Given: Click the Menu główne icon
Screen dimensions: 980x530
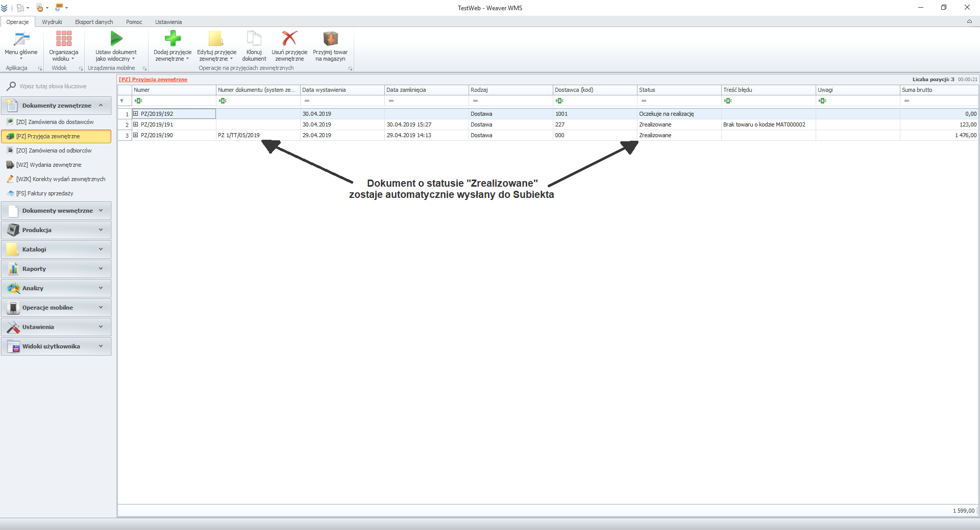Looking at the screenshot, I should coord(21,39).
